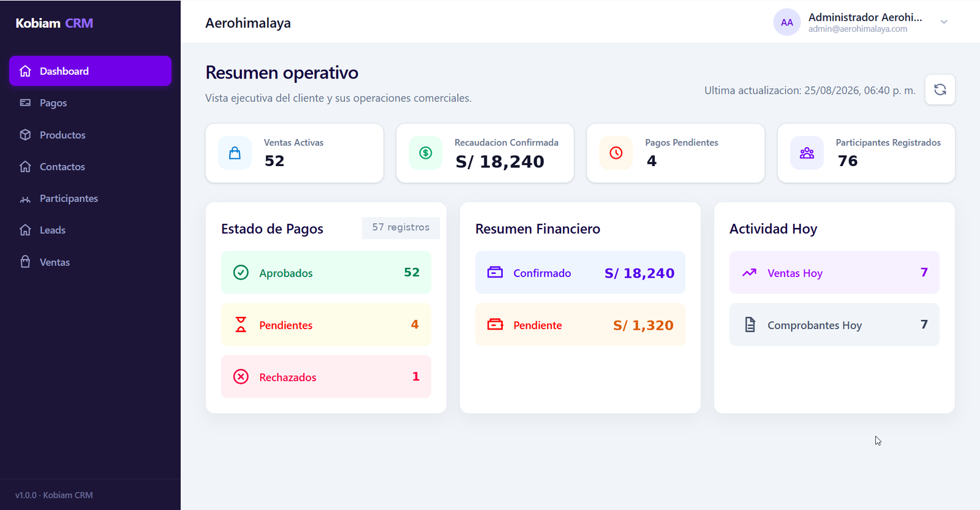Click the Ventas bag icon in sidebar
The height and width of the screenshot is (510, 980).
[25, 262]
